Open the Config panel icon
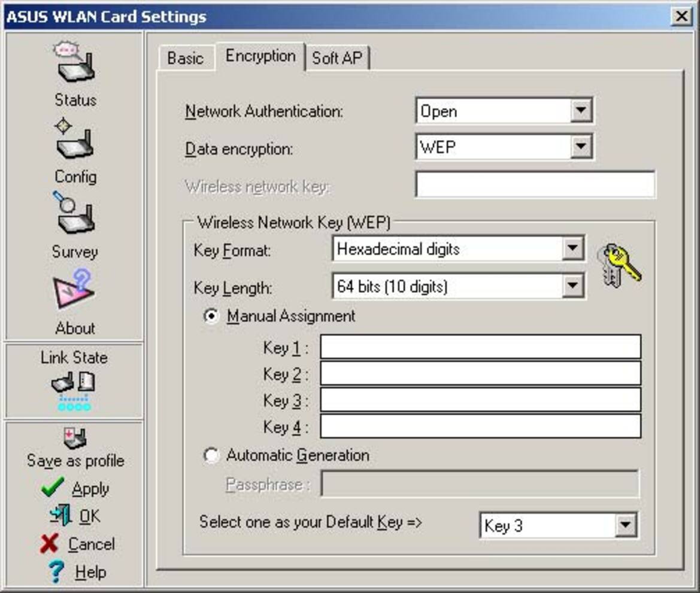 (75, 138)
